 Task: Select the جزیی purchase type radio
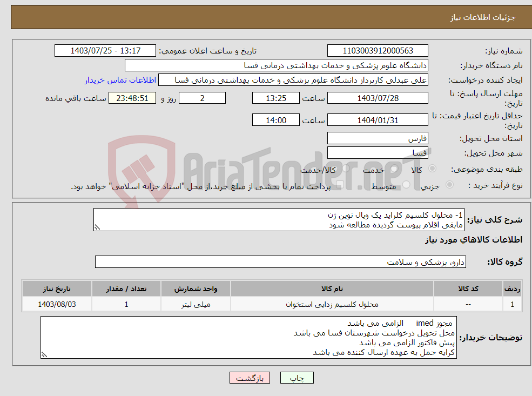[449, 185]
